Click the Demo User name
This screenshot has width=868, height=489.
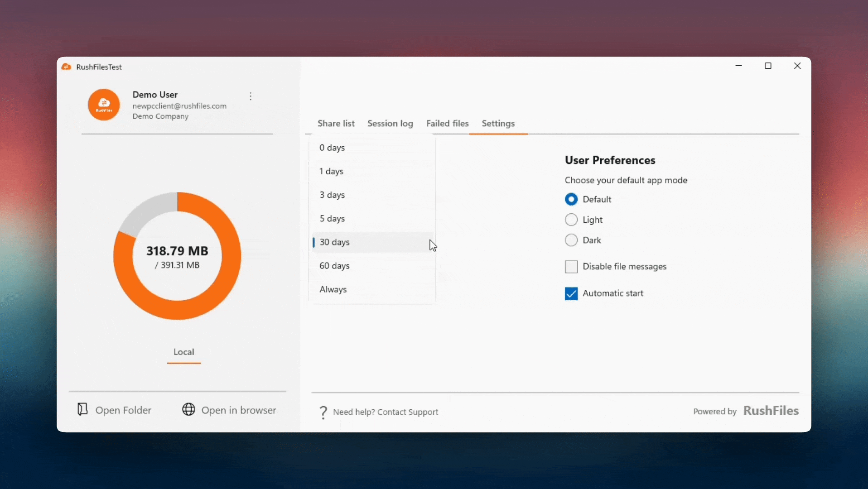[155, 95]
